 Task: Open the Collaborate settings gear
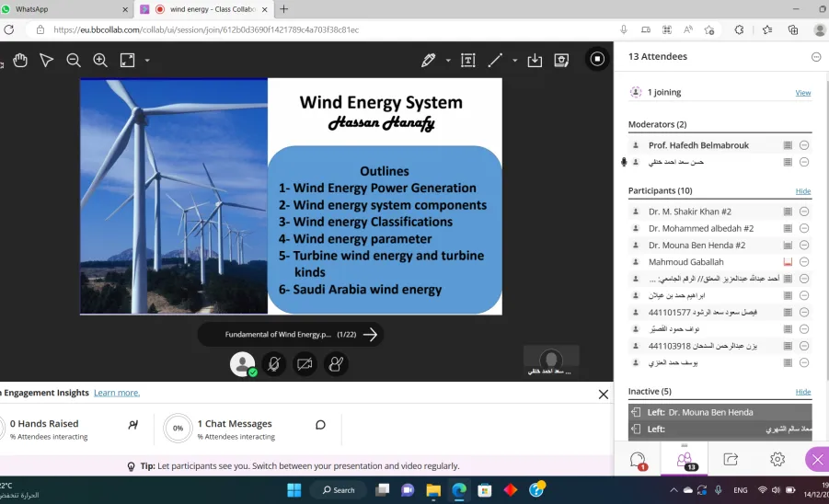[x=777, y=459]
